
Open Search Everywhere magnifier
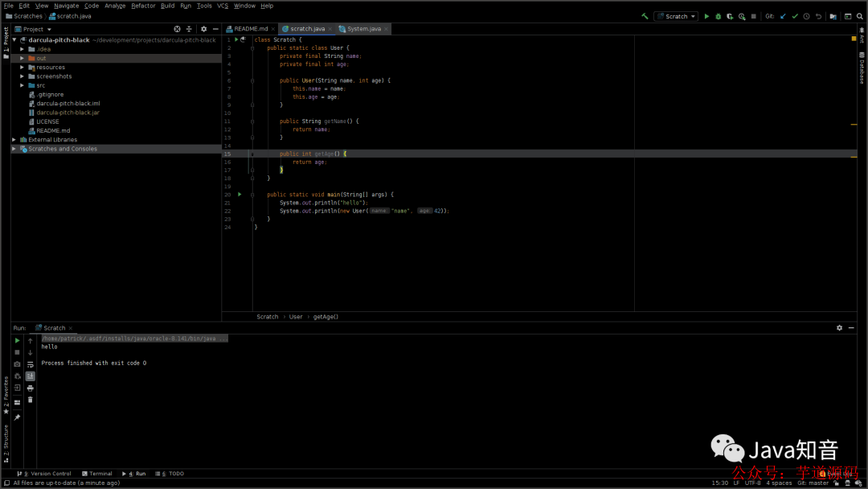click(x=860, y=17)
